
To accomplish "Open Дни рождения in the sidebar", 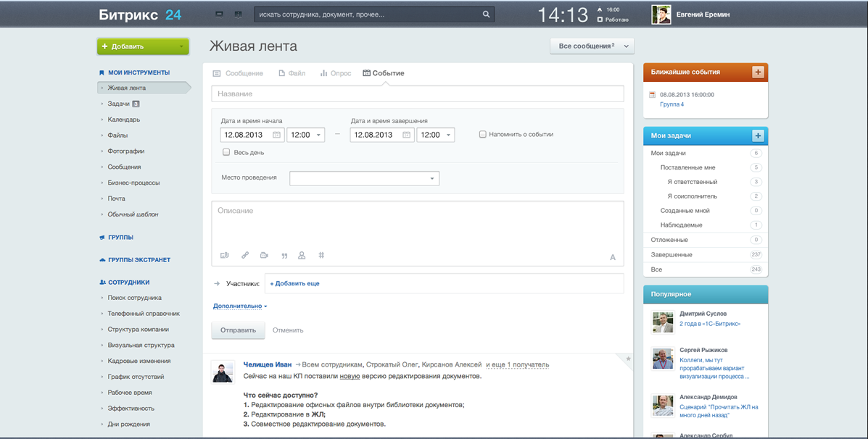I will click(x=129, y=424).
